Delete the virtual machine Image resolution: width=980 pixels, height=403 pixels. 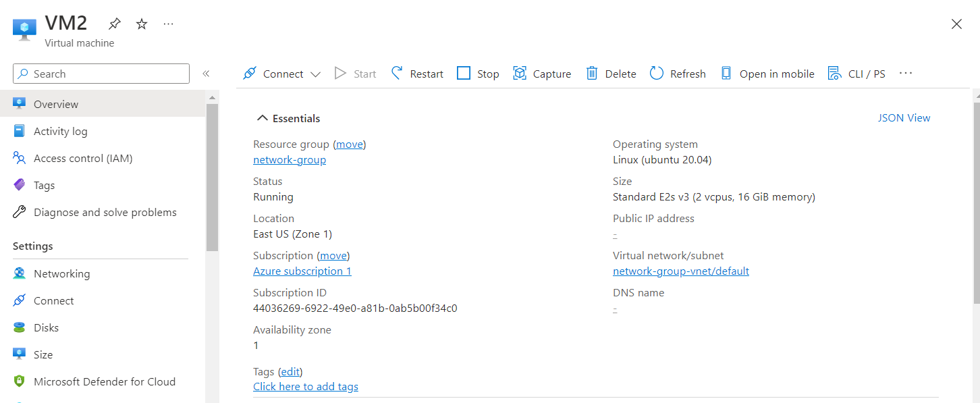point(611,74)
